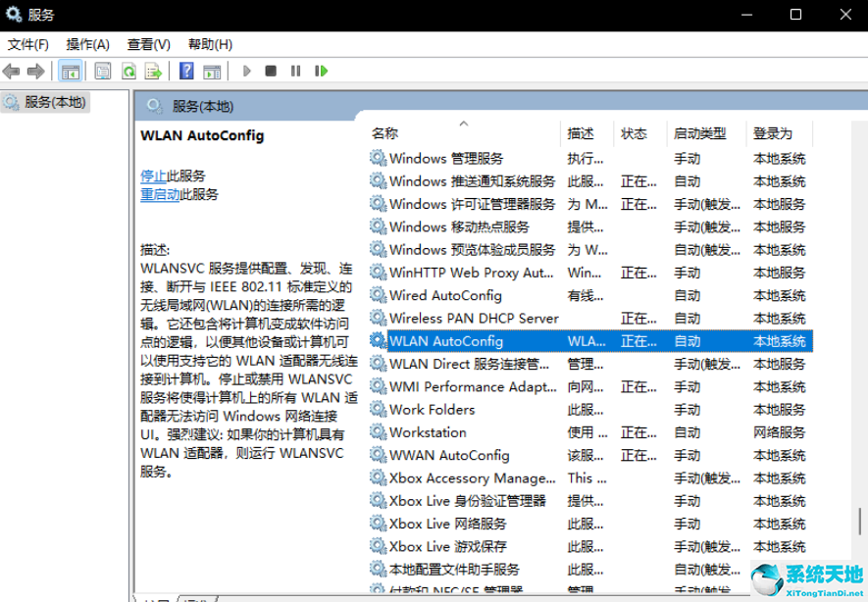The width and height of the screenshot is (868, 602).
Task: Navigate back using the back arrow icon
Action: (12, 70)
